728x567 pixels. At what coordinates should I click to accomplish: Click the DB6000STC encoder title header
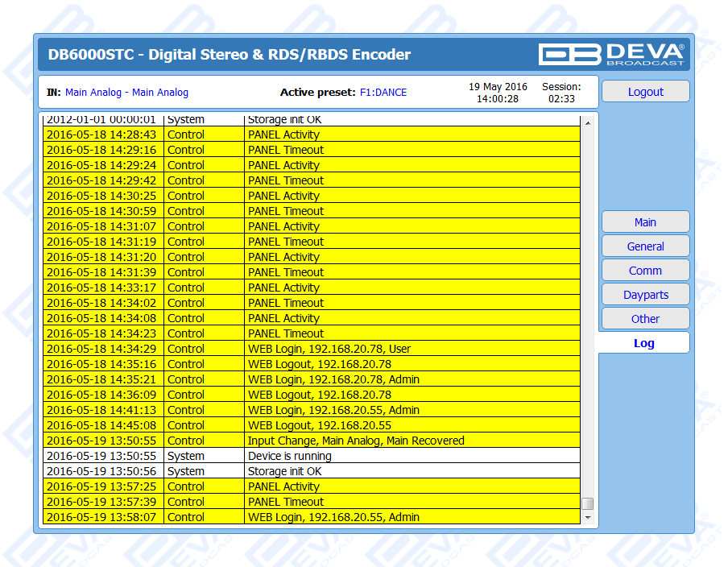230,55
